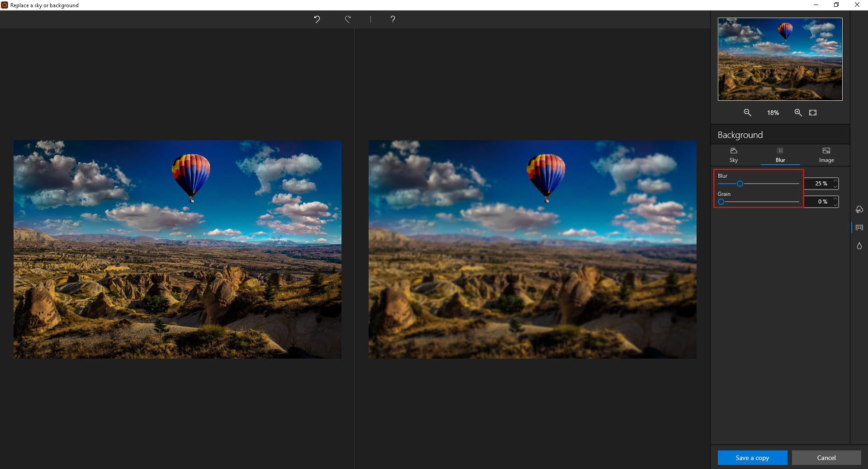Select the droplet tool icon in the sidebar

coord(859,246)
